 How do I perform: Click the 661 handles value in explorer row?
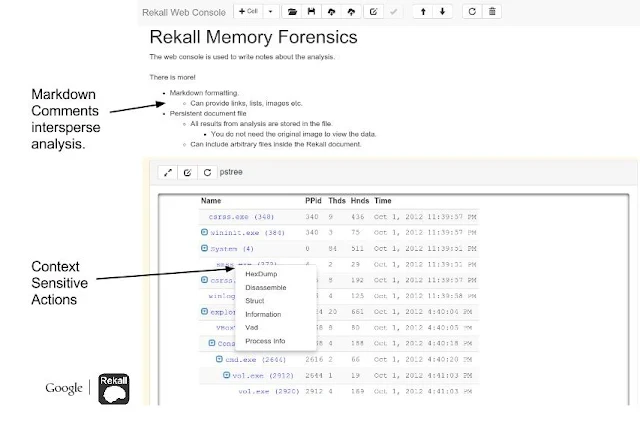pyautogui.click(x=357, y=312)
